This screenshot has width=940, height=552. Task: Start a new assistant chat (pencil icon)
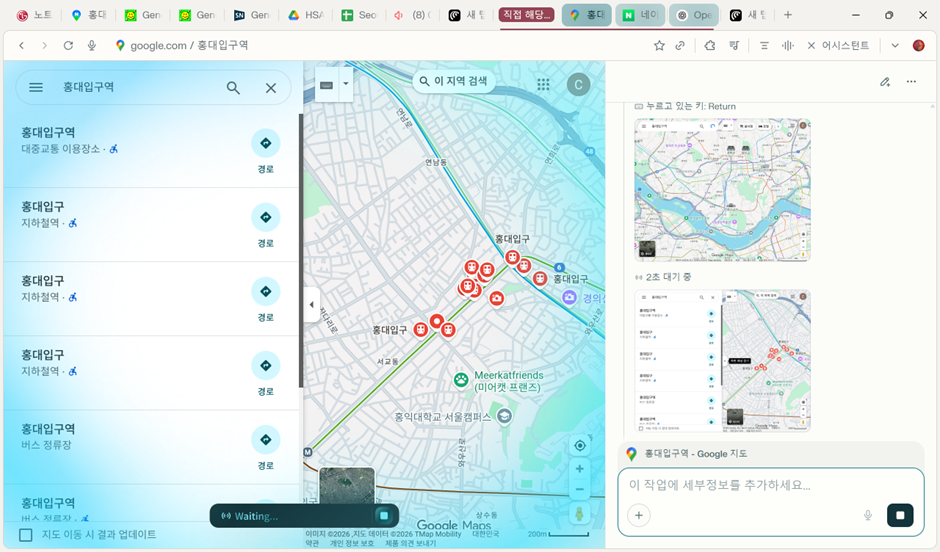pyautogui.click(x=885, y=82)
